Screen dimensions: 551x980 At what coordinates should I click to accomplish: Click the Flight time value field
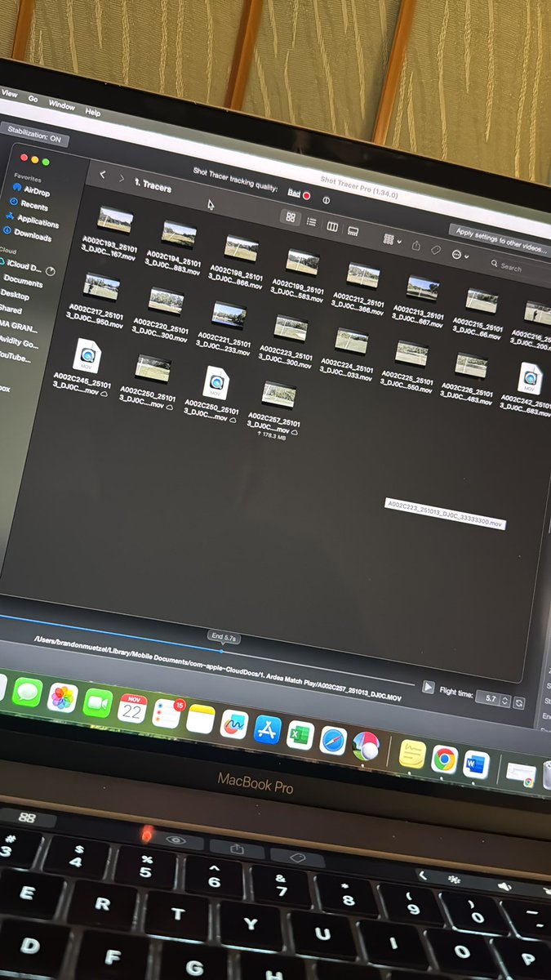point(487,699)
